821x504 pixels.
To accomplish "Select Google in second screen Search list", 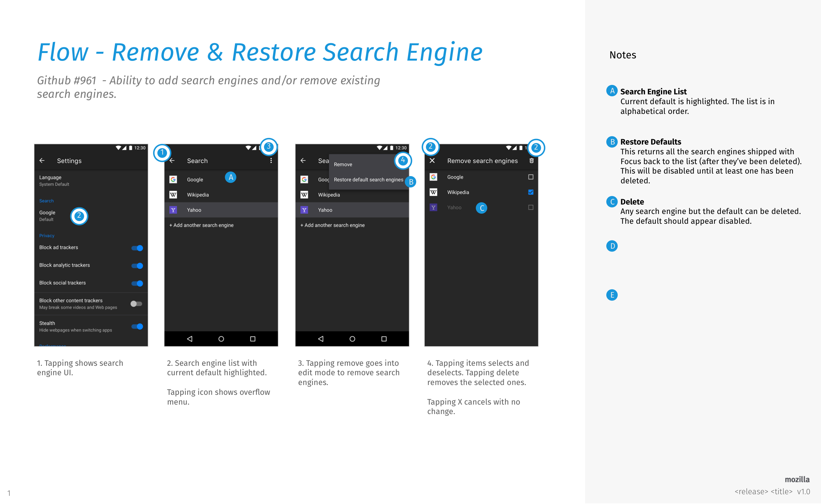I will [x=221, y=180].
